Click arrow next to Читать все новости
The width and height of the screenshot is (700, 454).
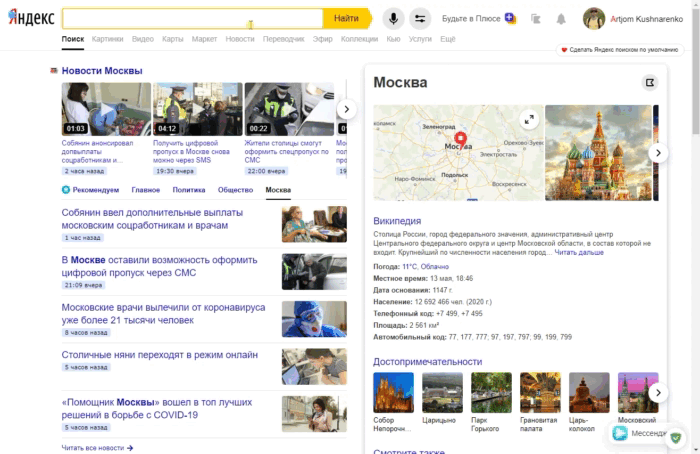(x=130, y=448)
